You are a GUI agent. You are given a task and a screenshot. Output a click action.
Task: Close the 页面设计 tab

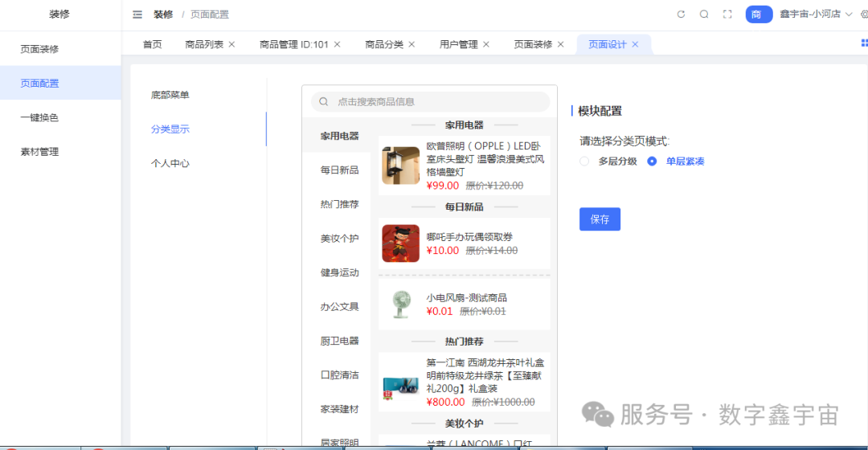click(x=635, y=44)
